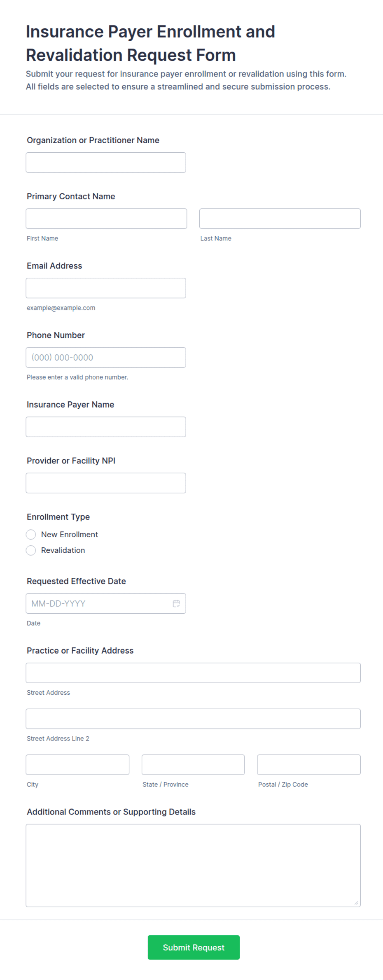Open the calendar picker icon
383x980 pixels.
tap(176, 603)
